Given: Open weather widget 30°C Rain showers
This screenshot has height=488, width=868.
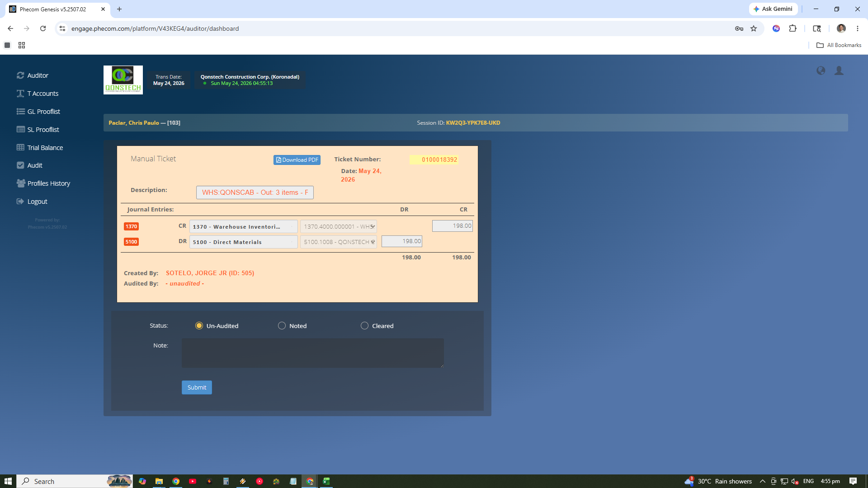Looking at the screenshot, I should 718,481.
